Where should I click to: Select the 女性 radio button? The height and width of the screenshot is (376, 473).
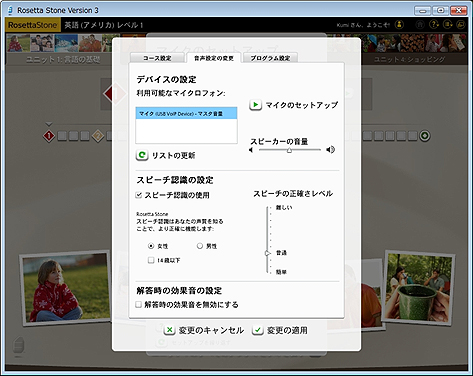[151, 246]
